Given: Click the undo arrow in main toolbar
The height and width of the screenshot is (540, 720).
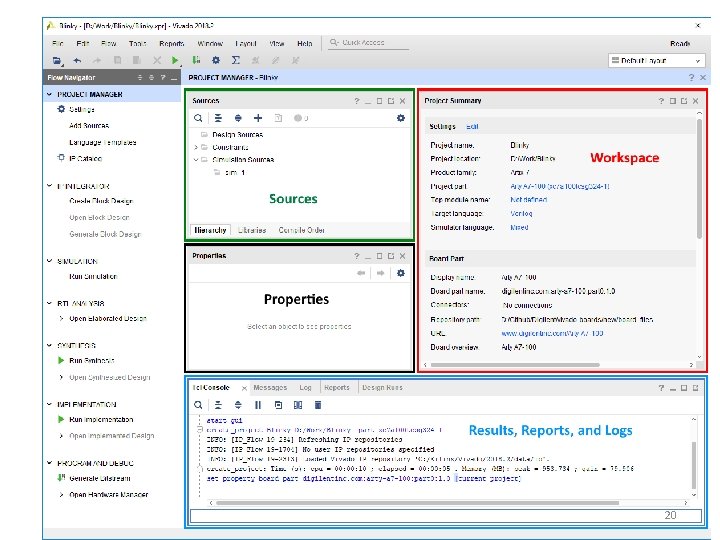Looking at the screenshot, I should [77, 60].
